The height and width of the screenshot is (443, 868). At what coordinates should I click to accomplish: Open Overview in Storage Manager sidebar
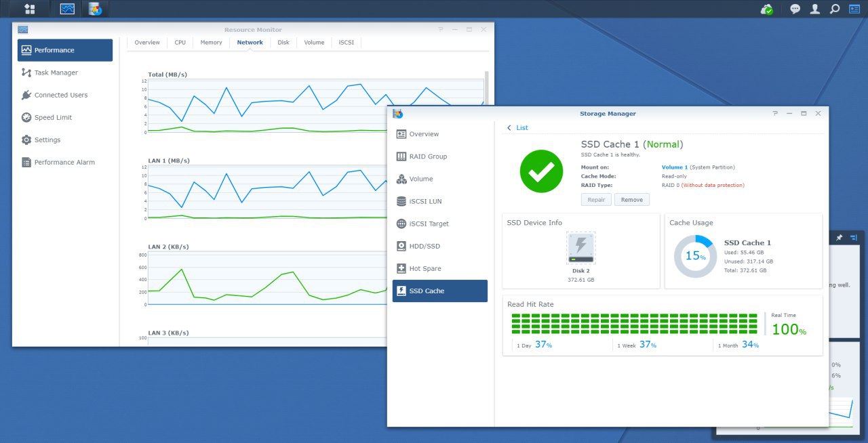[439, 134]
